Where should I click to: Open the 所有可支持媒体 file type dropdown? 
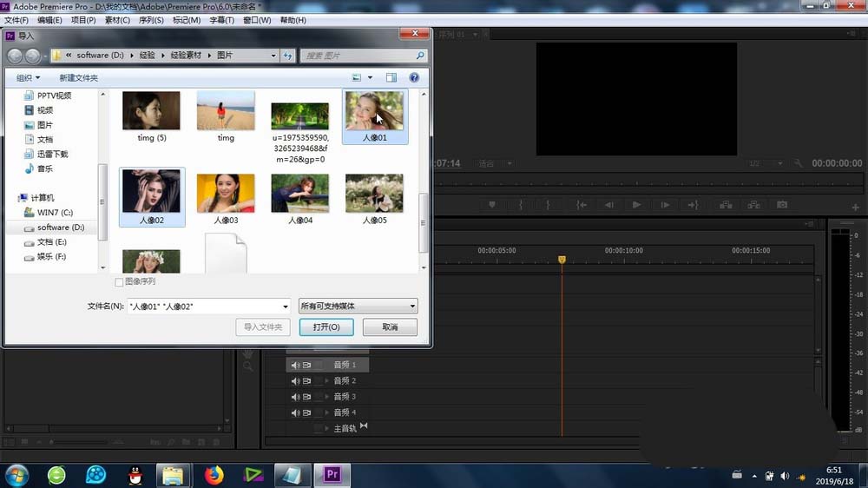coord(358,307)
